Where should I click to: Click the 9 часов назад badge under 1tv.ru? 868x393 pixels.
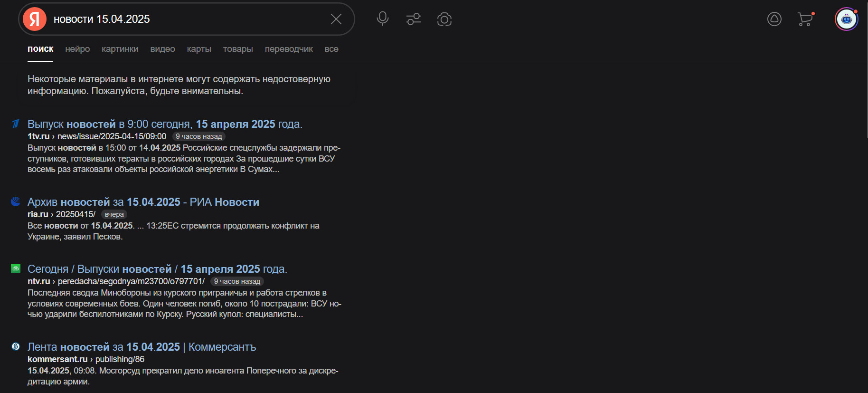click(198, 136)
